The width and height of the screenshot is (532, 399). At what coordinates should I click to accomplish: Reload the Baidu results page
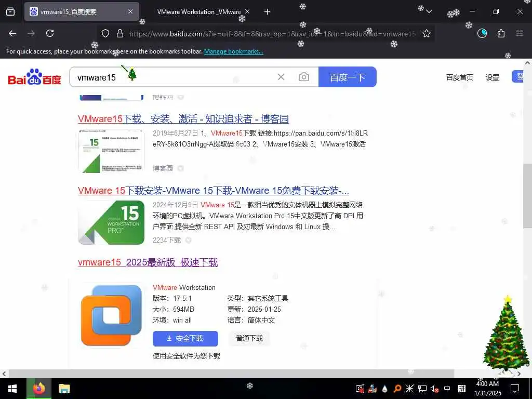[50, 33]
